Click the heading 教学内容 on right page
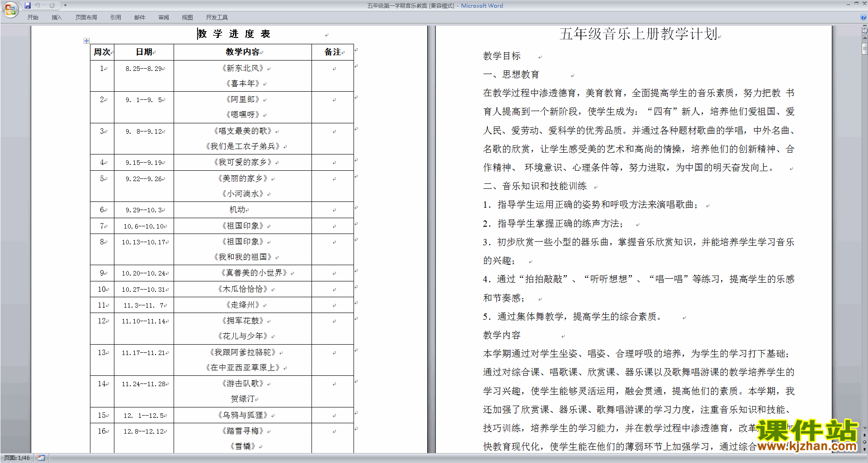This screenshot has height=463, width=868. coord(502,335)
